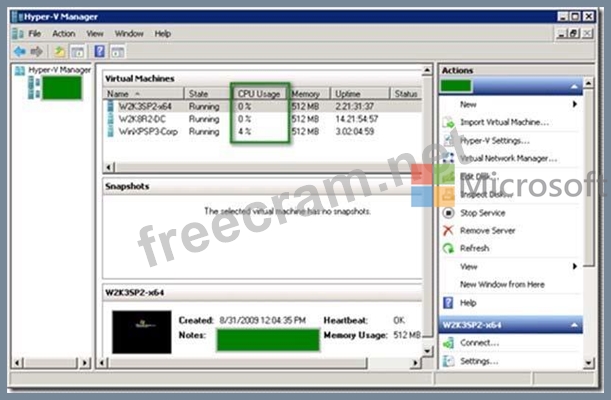The height and width of the screenshot is (400, 611).
Task: Open Virtual Network Manager action
Action: (508, 158)
